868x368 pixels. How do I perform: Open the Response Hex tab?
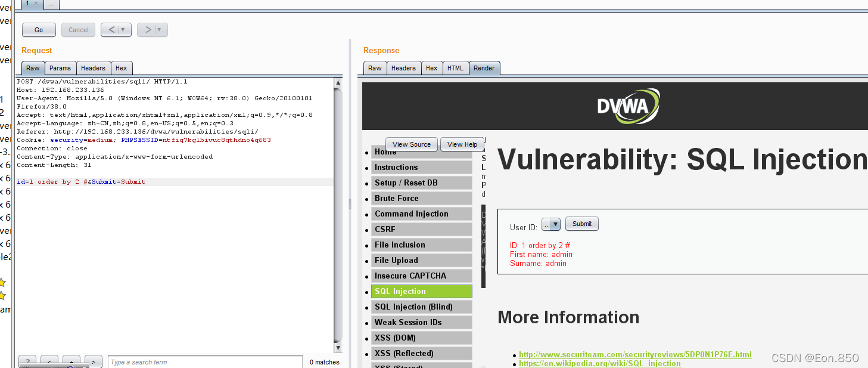click(x=431, y=68)
